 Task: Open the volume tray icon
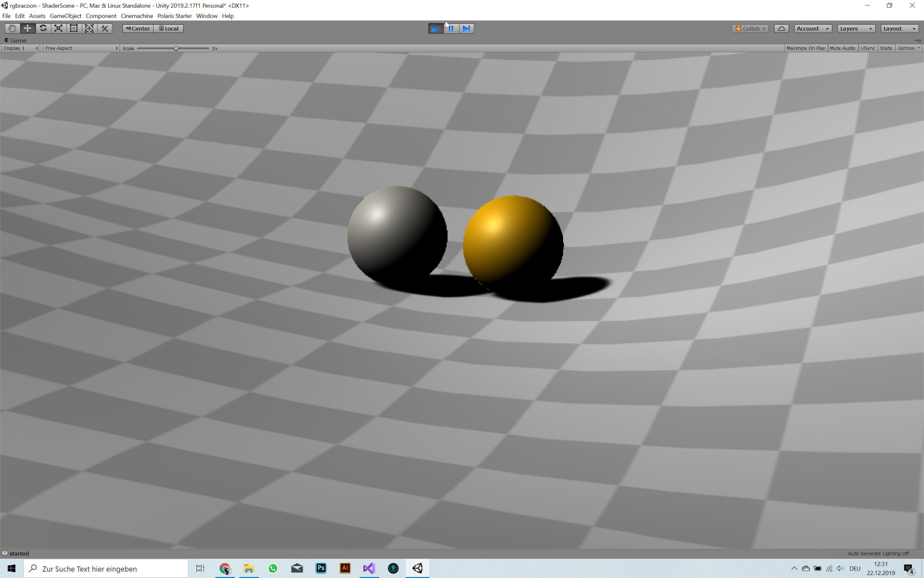coord(840,568)
